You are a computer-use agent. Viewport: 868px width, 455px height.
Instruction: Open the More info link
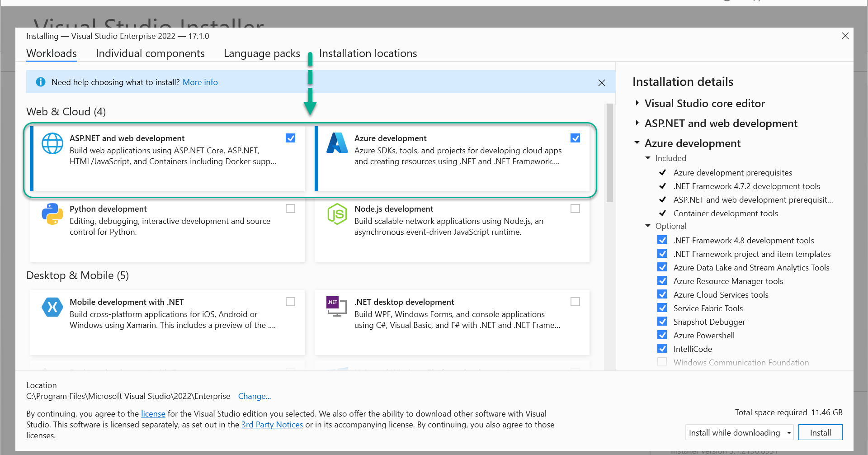click(x=200, y=82)
